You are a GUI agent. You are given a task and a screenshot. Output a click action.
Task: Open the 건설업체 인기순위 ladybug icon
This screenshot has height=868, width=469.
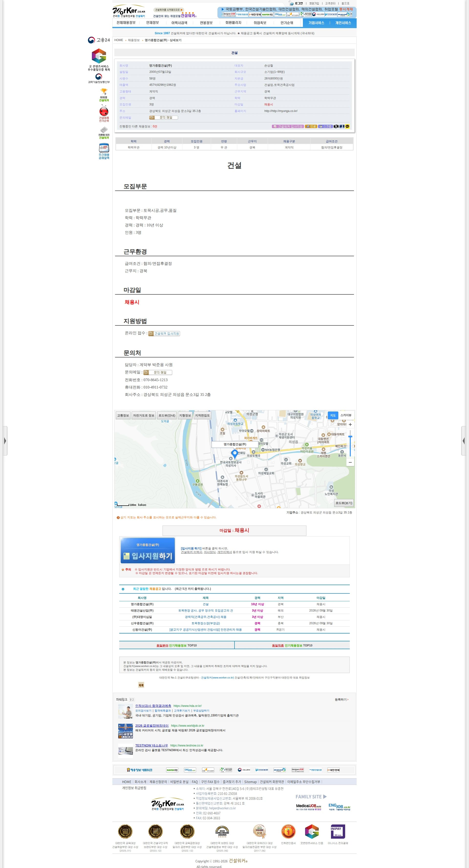pos(104,113)
